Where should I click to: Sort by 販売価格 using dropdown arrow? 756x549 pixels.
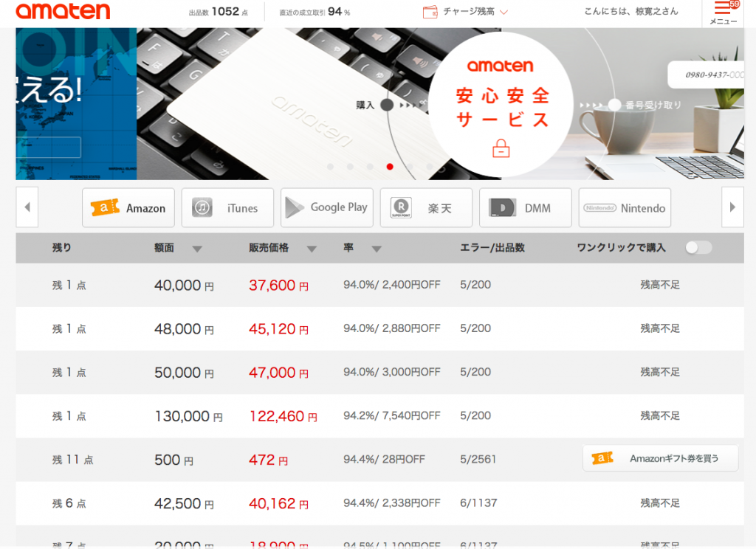tap(312, 249)
